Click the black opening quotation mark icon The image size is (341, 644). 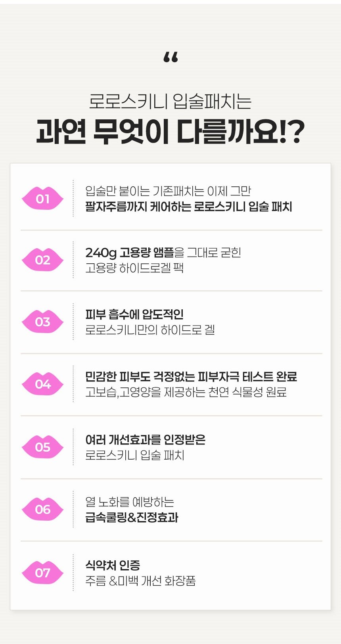point(170,57)
